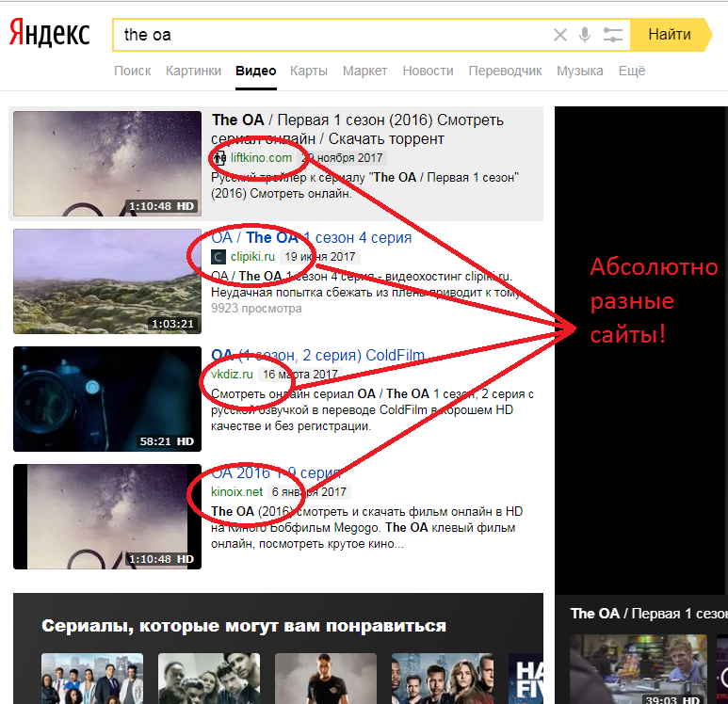Open the Карты tab

coord(309,71)
